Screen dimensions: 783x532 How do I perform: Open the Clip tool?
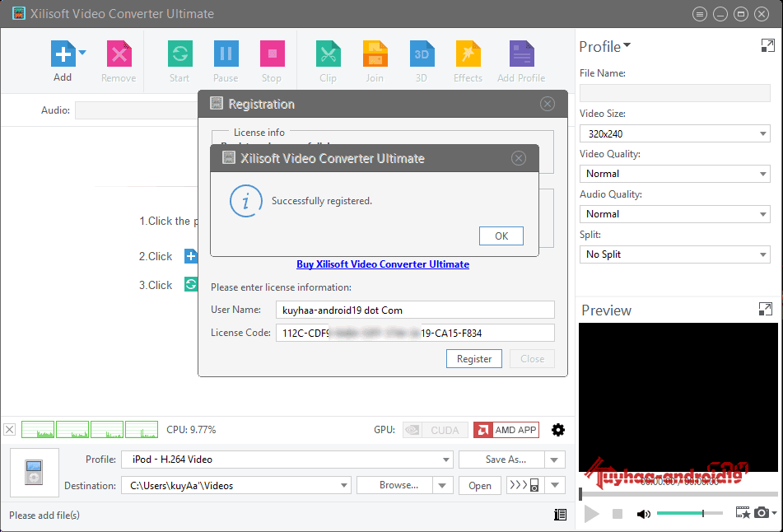[328, 54]
